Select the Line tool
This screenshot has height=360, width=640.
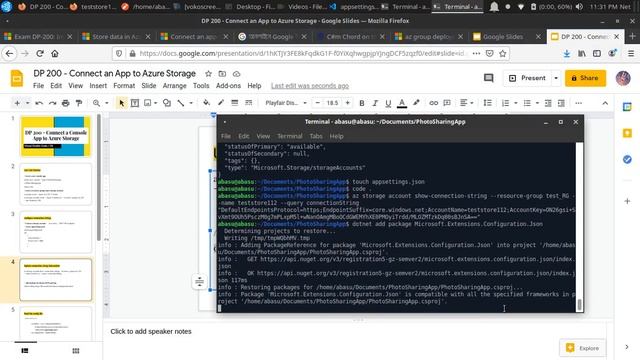pyautogui.click(x=181, y=103)
